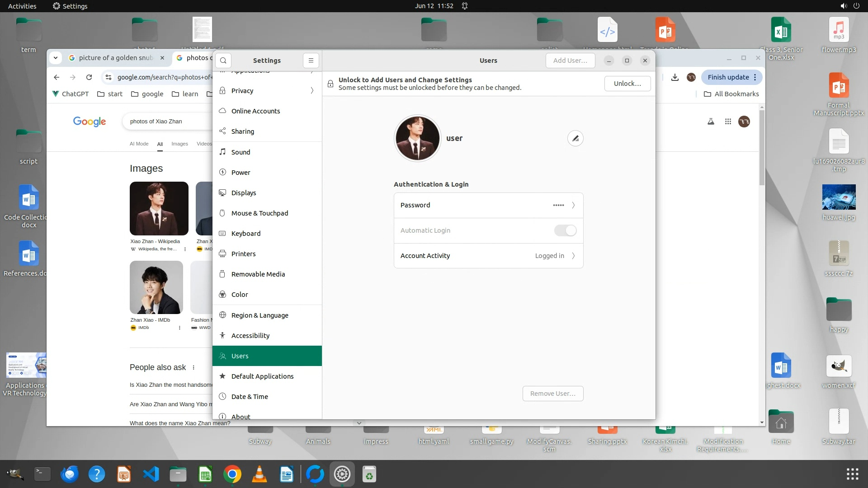This screenshot has height=488, width=868.
Task: Click the Remove User... button
Action: pos(552,394)
